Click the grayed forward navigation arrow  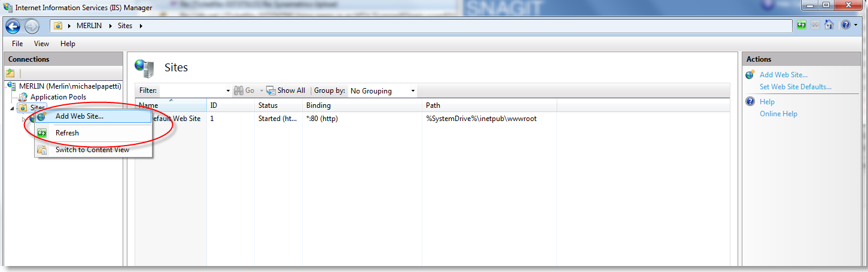click(x=32, y=26)
